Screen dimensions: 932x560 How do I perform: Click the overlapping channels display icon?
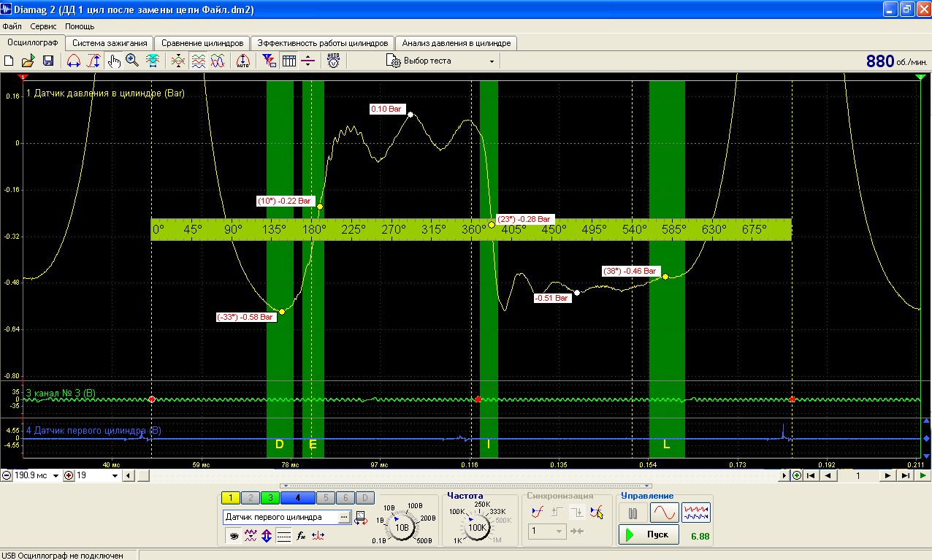click(178, 61)
